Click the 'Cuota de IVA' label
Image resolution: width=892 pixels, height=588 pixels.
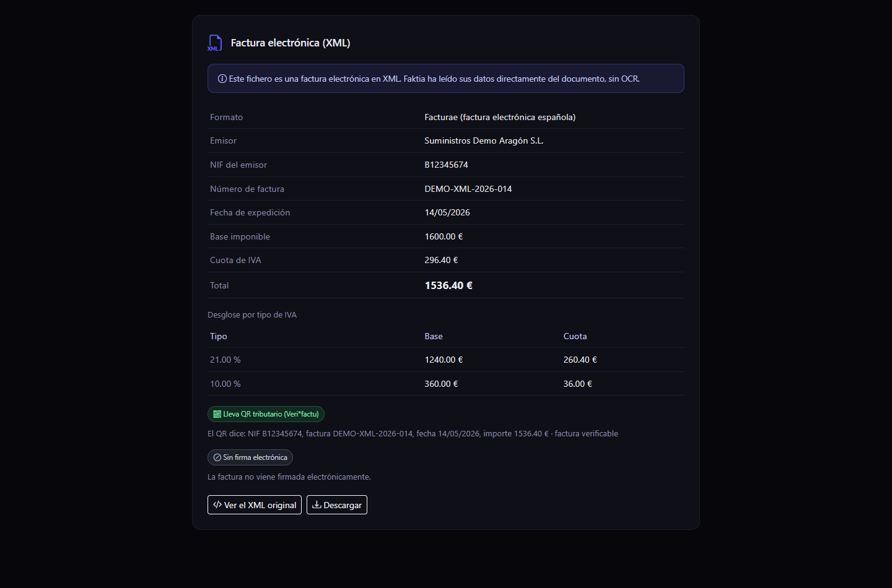pos(235,260)
